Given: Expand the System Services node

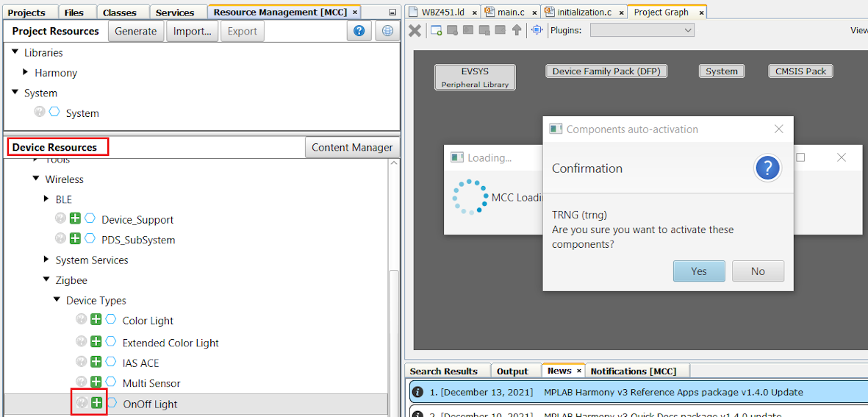Looking at the screenshot, I should (47, 260).
